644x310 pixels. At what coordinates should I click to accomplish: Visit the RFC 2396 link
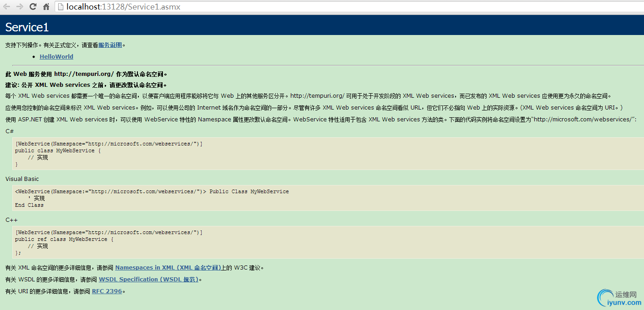106,291
